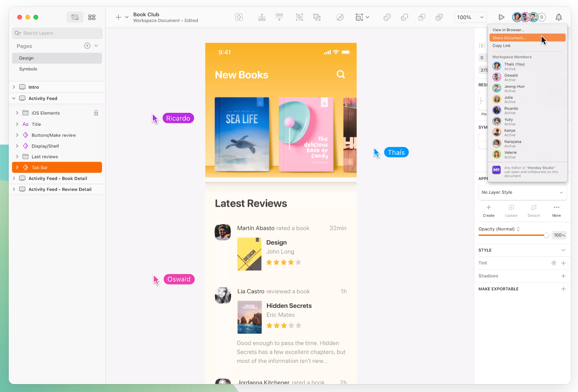
Task: Select the Symbols page
Action: (57, 69)
